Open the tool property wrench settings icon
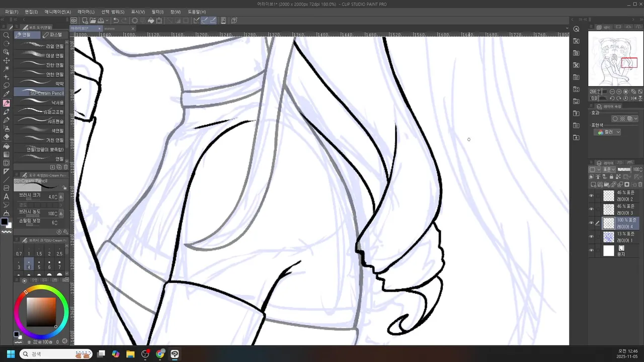The image size is (644, 362). tap(65, 232)
